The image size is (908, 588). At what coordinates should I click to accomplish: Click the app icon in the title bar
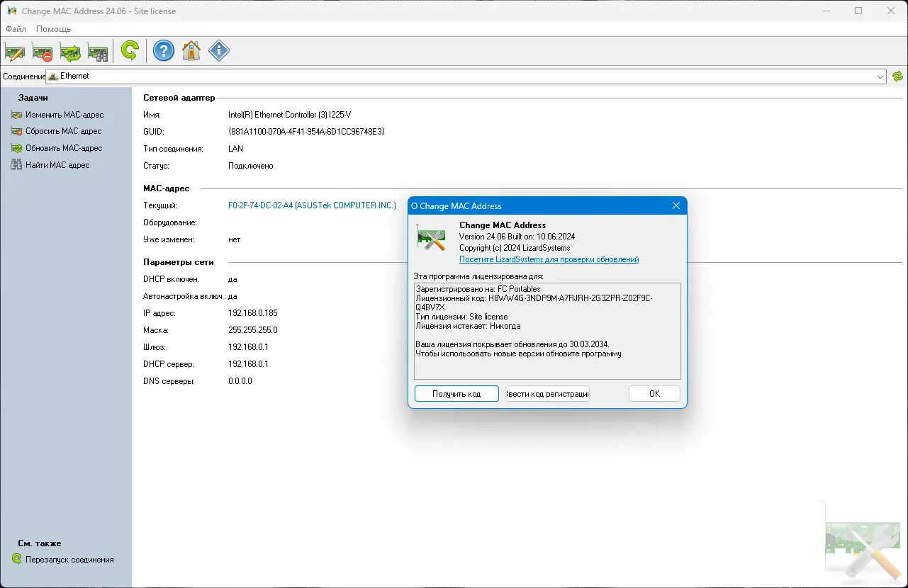tap(12, 11)
